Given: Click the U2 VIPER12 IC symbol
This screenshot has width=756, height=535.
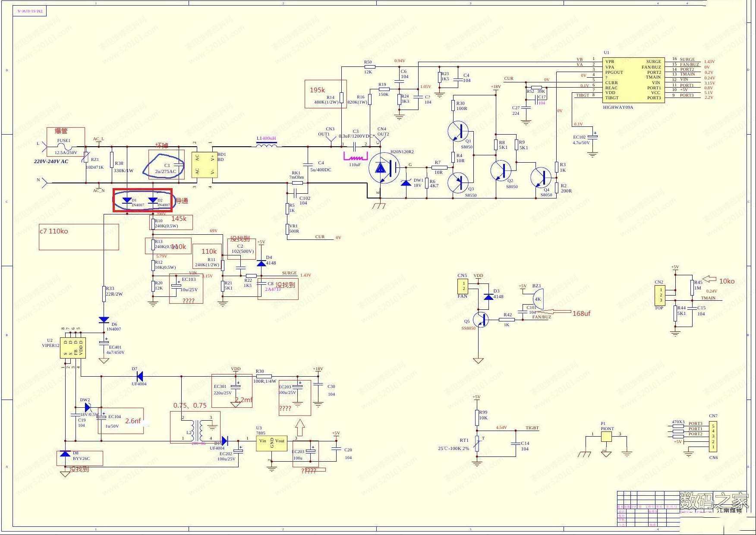Looking at the screenshot, I should 72,348.
